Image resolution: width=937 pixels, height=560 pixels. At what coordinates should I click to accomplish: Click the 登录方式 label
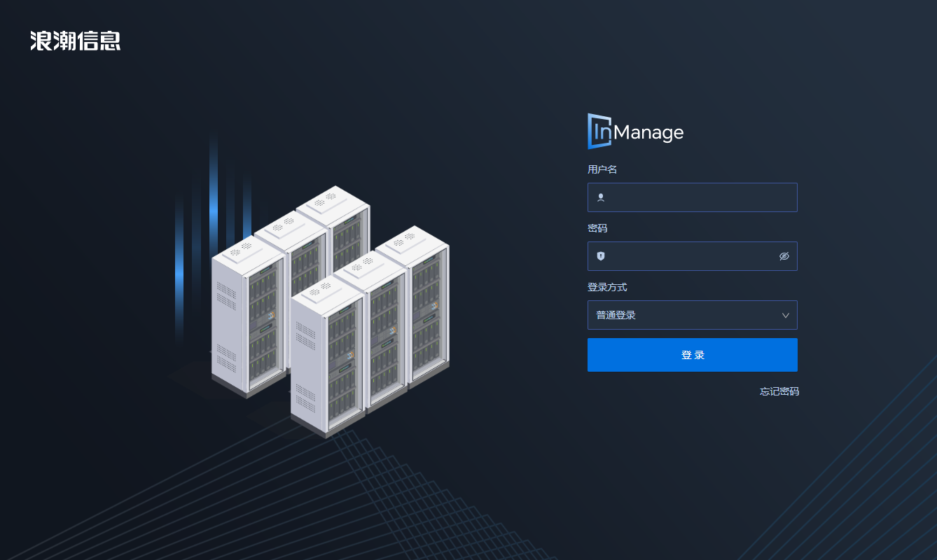[x=607, y=287]
